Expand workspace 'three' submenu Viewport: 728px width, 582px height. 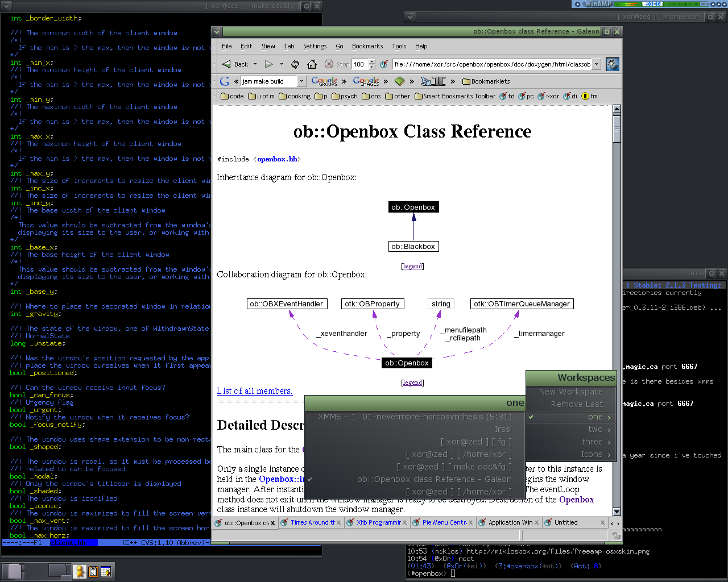(x=570, y=442)
